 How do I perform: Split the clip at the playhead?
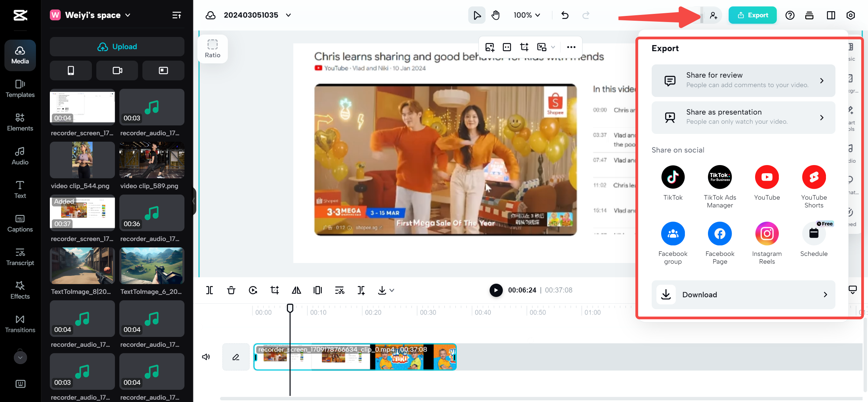(210, 290)
